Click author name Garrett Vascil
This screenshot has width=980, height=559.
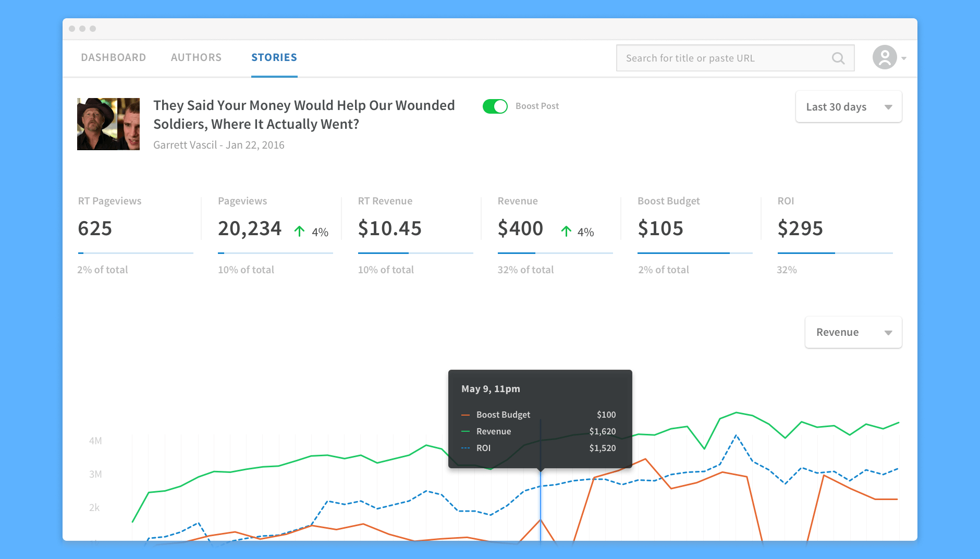coord(185,145)
